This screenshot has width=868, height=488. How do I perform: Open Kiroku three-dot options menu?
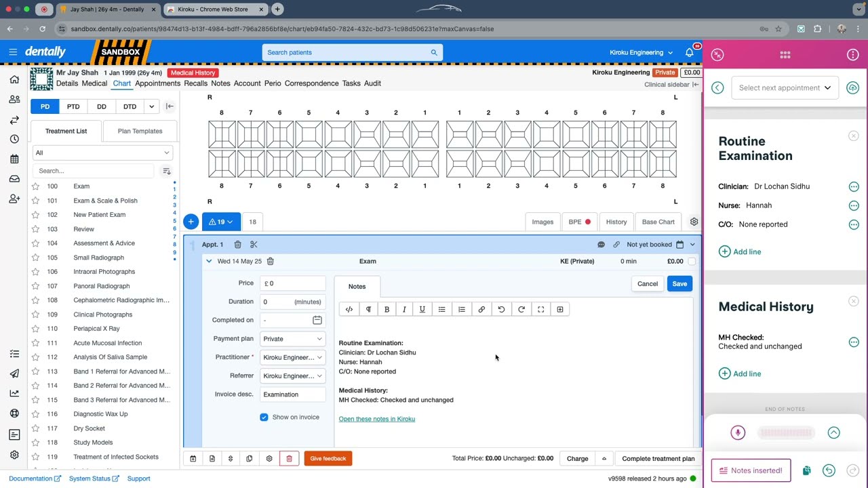pos(853,55)
